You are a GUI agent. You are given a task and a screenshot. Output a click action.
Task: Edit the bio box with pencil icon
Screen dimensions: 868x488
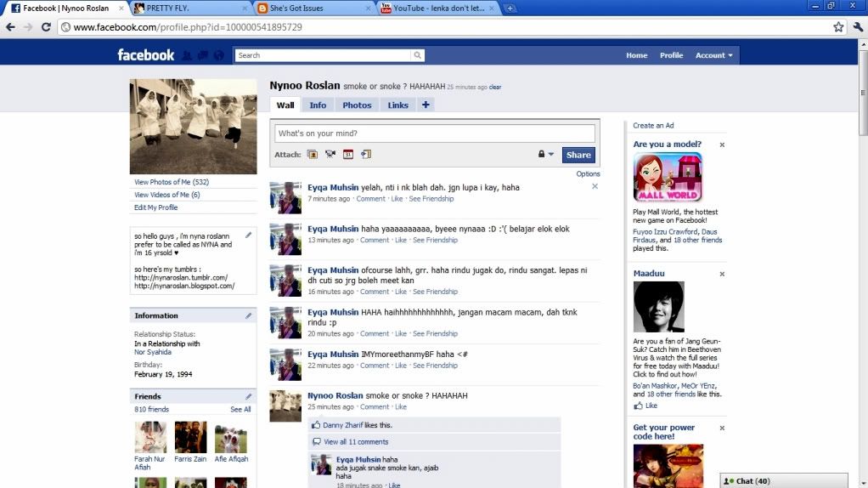pyautogui.click(x=249, y=235)
